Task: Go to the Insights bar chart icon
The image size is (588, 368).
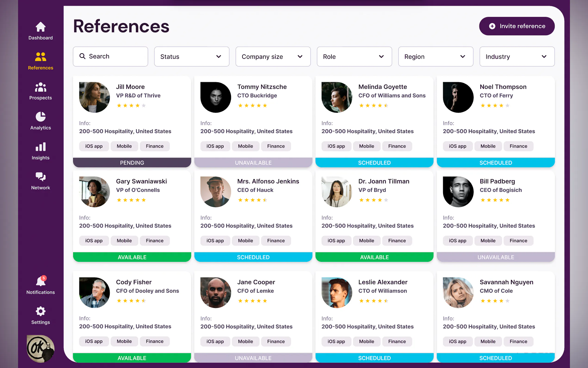Action: pyautogui.click(x=40, y=147)
